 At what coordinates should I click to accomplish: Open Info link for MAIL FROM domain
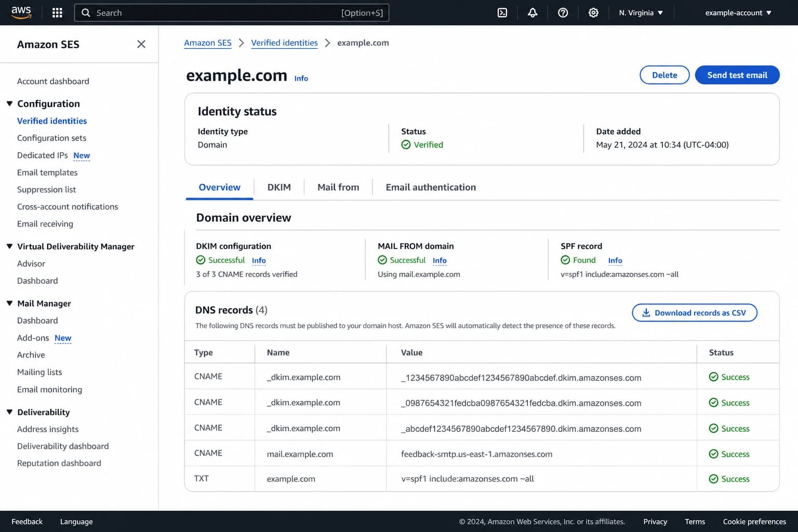click(x=440, y=260)
